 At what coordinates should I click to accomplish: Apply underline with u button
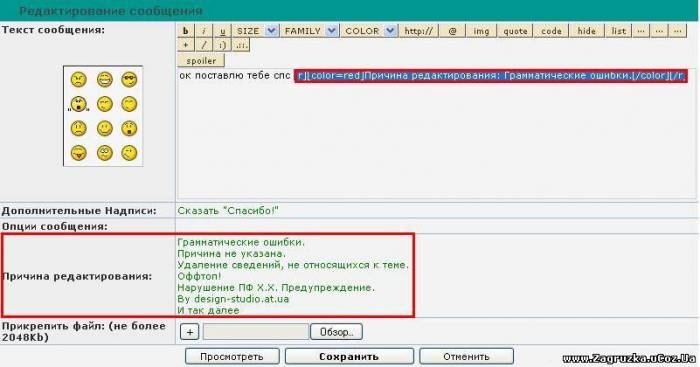tap(222, 31)
